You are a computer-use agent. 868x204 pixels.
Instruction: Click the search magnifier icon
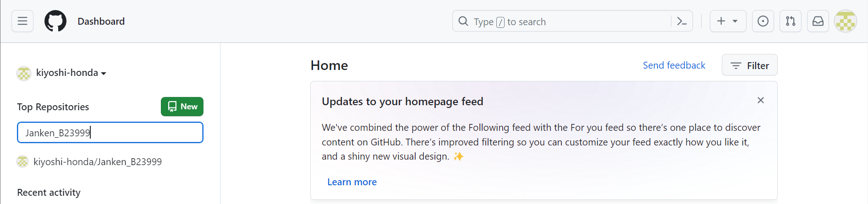pyautogui.click(x=463, y=21)
